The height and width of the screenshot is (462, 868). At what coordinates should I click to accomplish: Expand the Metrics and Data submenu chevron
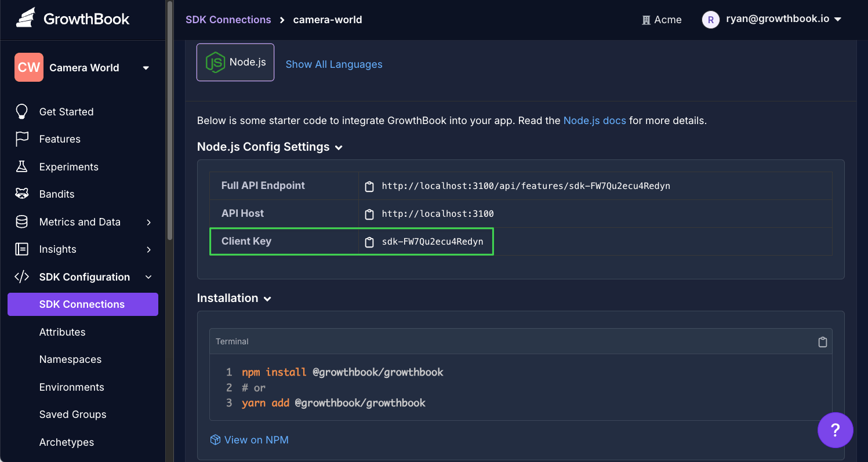pos(149,222)
